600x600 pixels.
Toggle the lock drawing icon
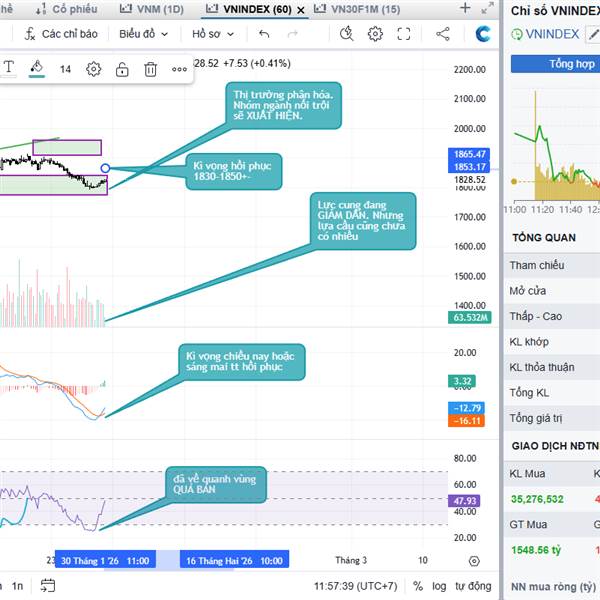coord(122,69)
